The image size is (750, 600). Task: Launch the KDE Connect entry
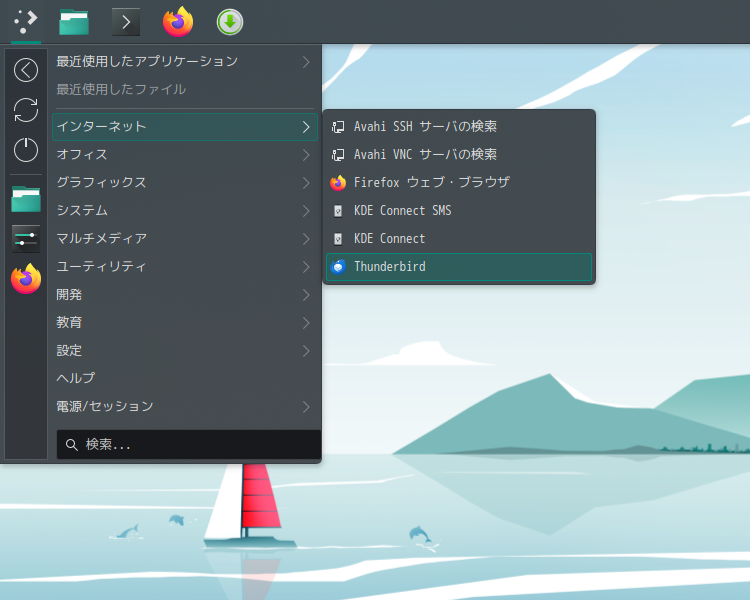(459, 239)
